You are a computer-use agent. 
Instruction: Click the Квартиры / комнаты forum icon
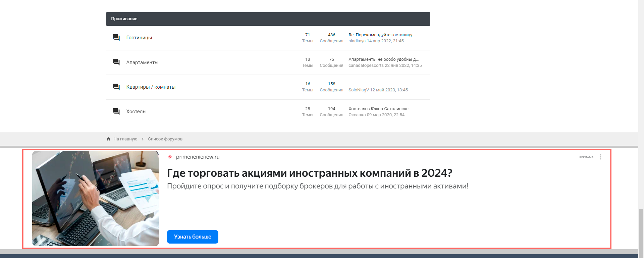click(x=116, y=87)
